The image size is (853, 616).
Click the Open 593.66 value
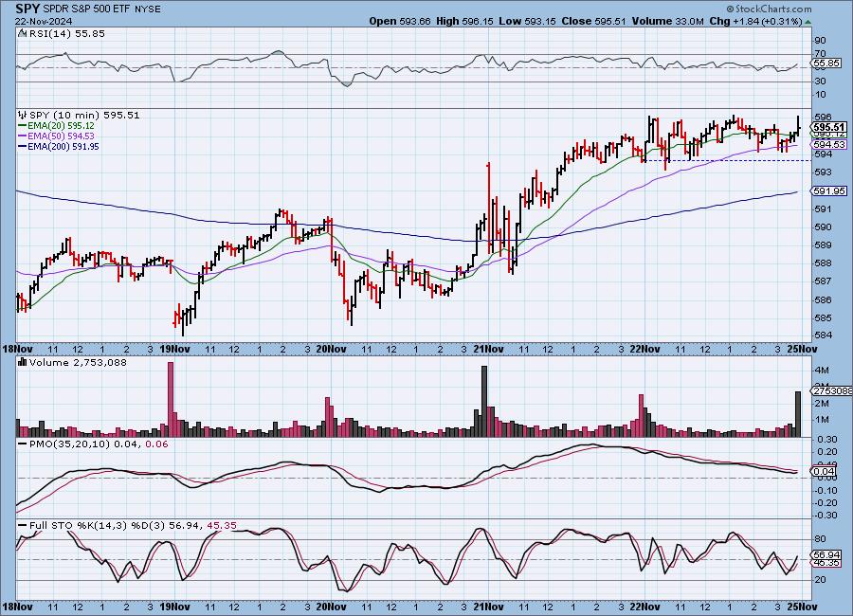[x=400, y=21]
